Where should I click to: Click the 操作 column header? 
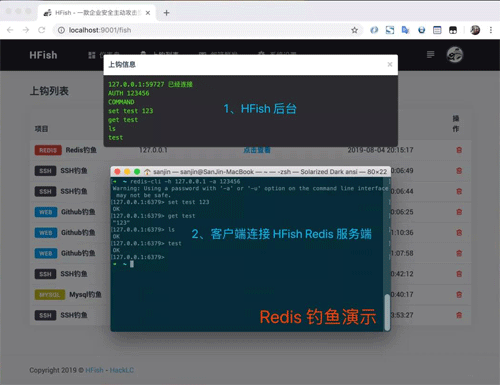456,124
